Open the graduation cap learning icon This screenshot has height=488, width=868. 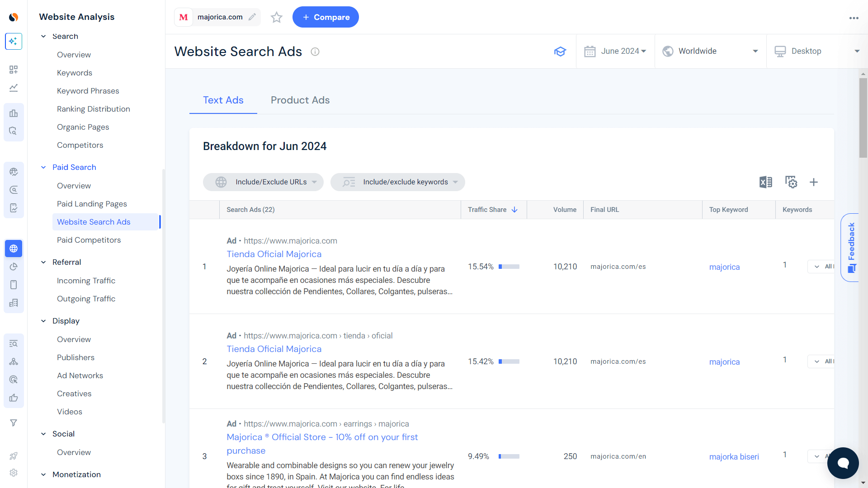click(560, 52)
